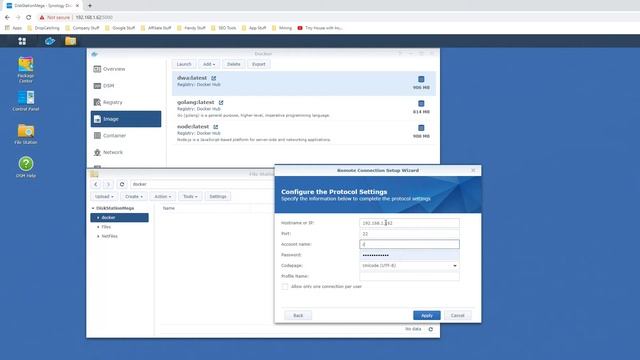The width and height of the screenshot is (640, 360).
Task: Open the DSM Help desktop icon
Action: pos(26,167)
